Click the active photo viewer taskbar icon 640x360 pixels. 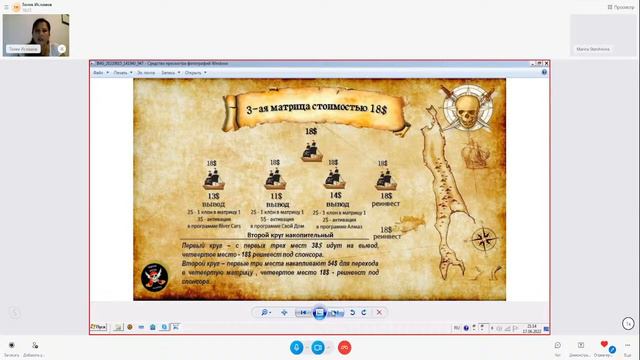(x=176, y=327)
